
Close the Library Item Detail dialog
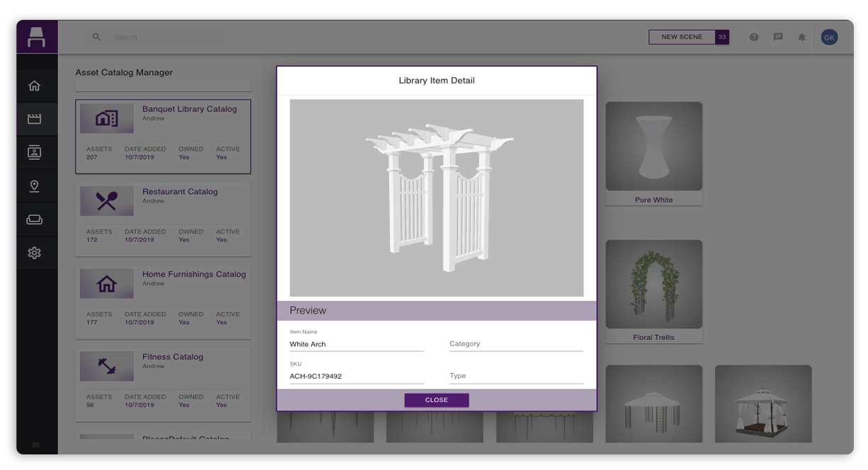click(x=436, y=400)
